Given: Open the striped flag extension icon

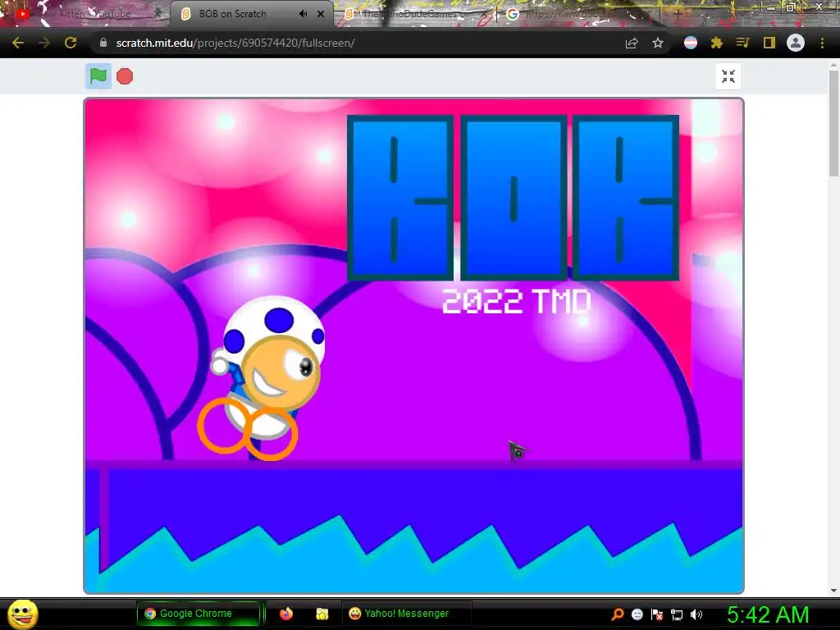Looking at the screenshot, I should (691, 43).
